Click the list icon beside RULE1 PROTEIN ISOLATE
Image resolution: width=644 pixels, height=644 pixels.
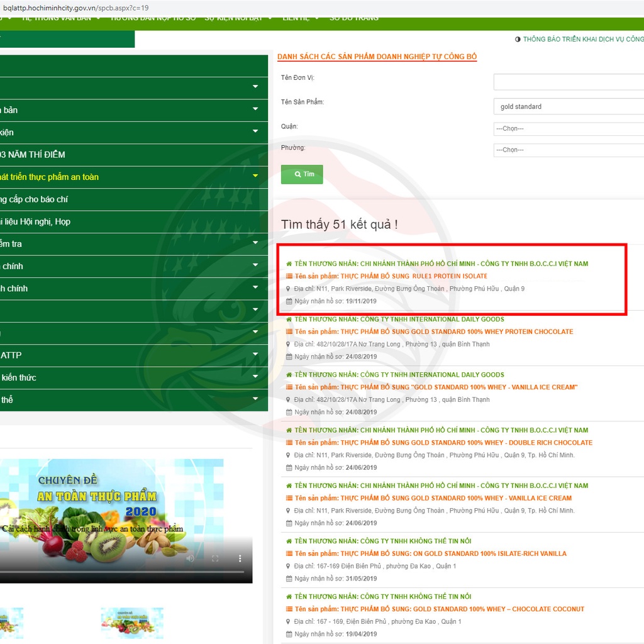289,276
